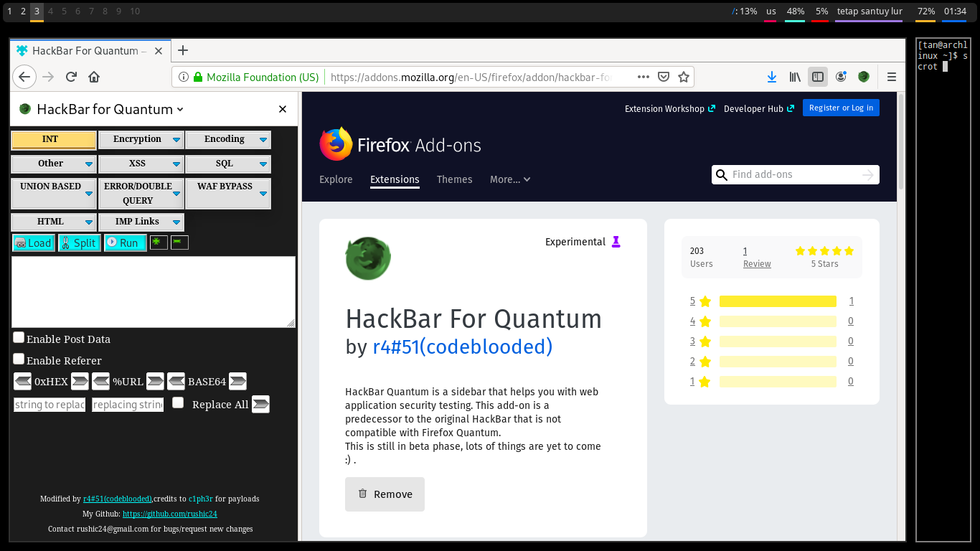The width and height of the screenshot is (980, 551).
Task: Click the 4 star rating bar
Action: [x=778, y=321]
